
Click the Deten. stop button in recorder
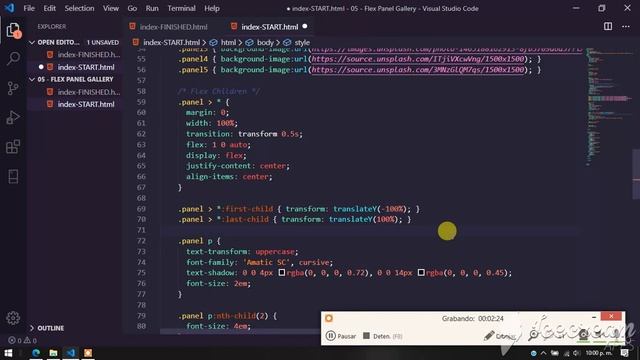(x=382, y=336)
